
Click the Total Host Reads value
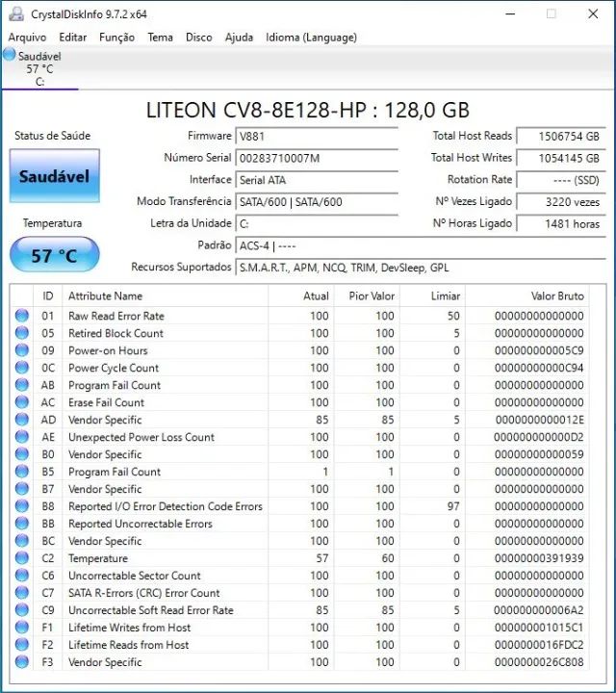click(x=561, y=136)
